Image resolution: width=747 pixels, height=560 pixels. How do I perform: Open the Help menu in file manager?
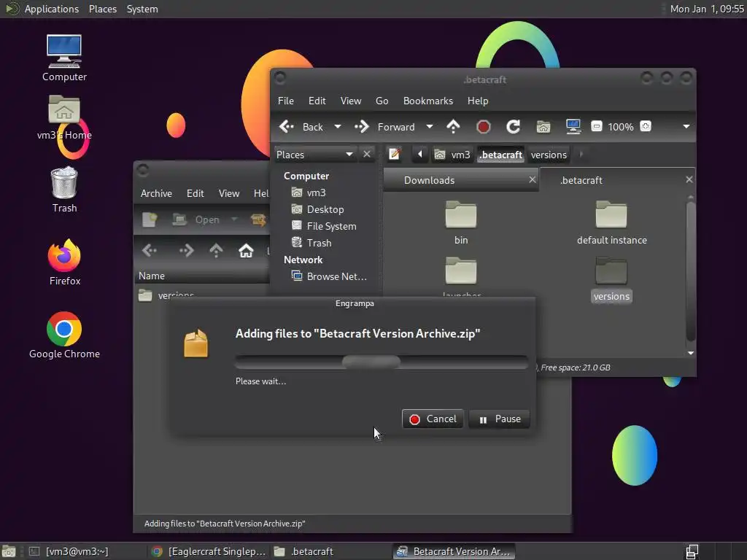click(x=477, y=101)
